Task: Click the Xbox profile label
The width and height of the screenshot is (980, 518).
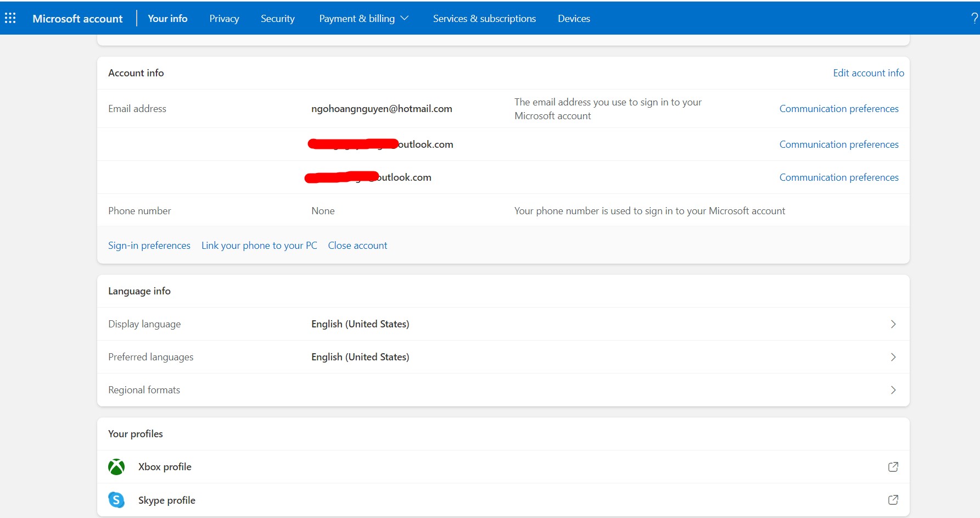Action: coord(165,467)
